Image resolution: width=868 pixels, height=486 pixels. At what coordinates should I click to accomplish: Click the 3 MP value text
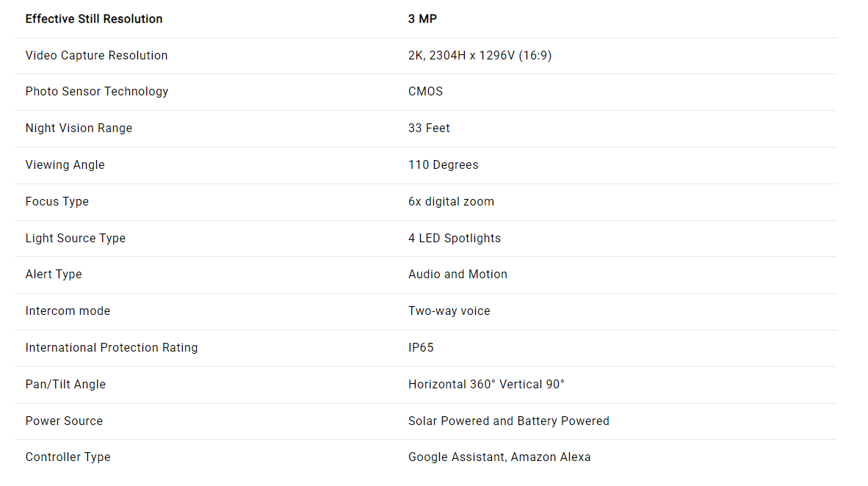pos(422,19)
